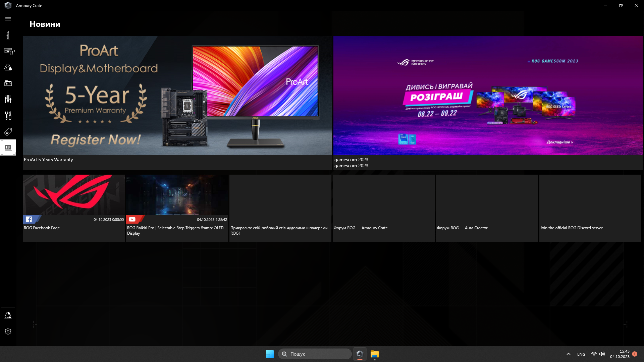This screenshot has width=644, height=362.
Task: Click the Пошук taskbar search field
Action: tap(315, 354)
